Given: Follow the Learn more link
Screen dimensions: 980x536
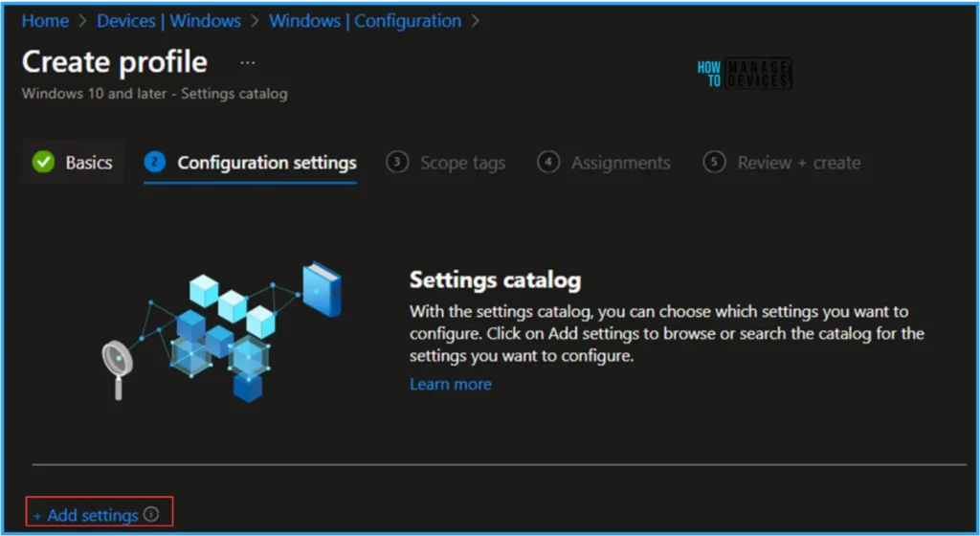Looking at the screenshot, I should pos(450,384).
